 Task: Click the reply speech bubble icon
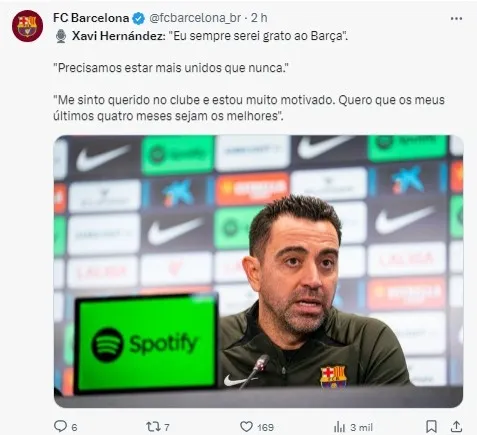61,426
